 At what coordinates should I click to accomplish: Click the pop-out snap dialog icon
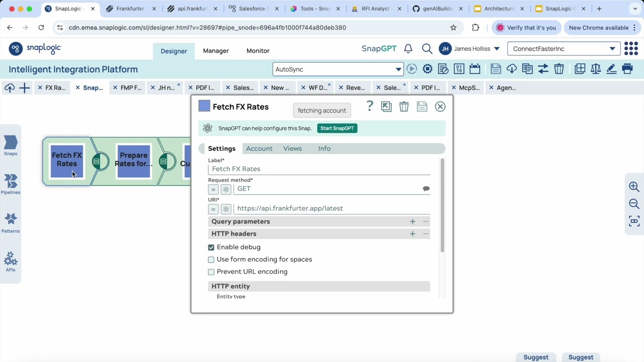pyautogui.click(x=386, y=107)
